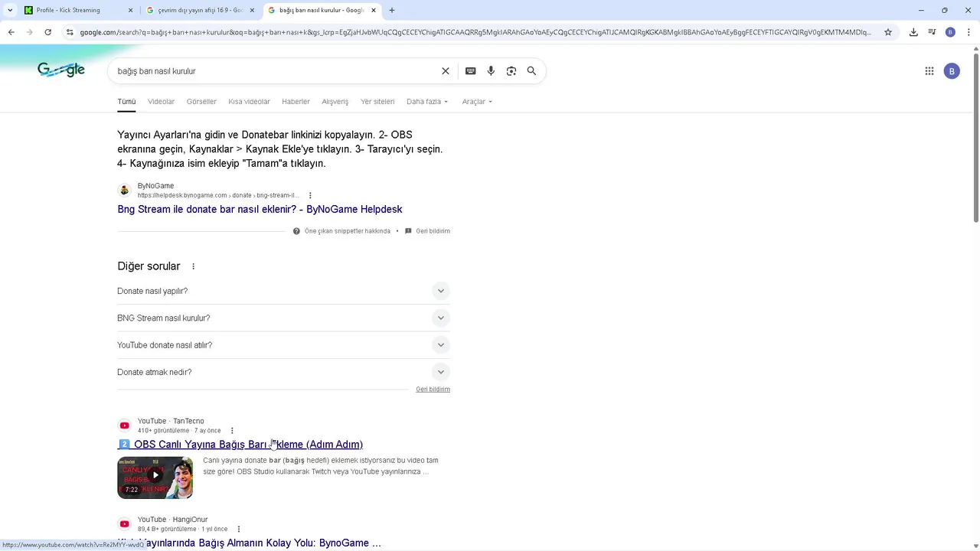Reload the page
The image size is (980, 551).
click(x=48, y=32)
